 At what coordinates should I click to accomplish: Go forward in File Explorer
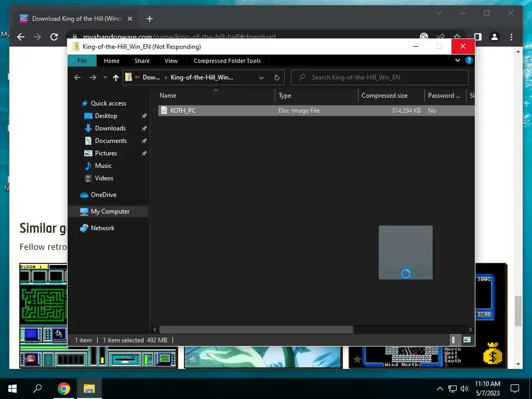tap(92, 77)
